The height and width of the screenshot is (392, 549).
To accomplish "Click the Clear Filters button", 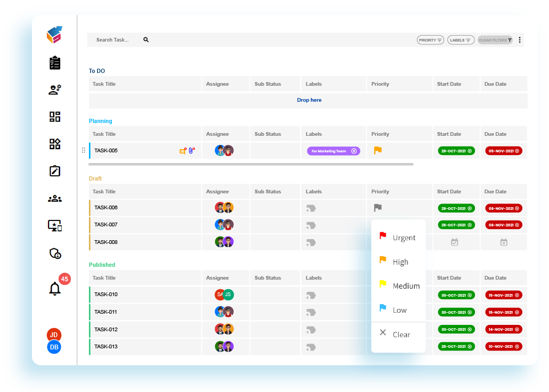I will pos(495,39).
